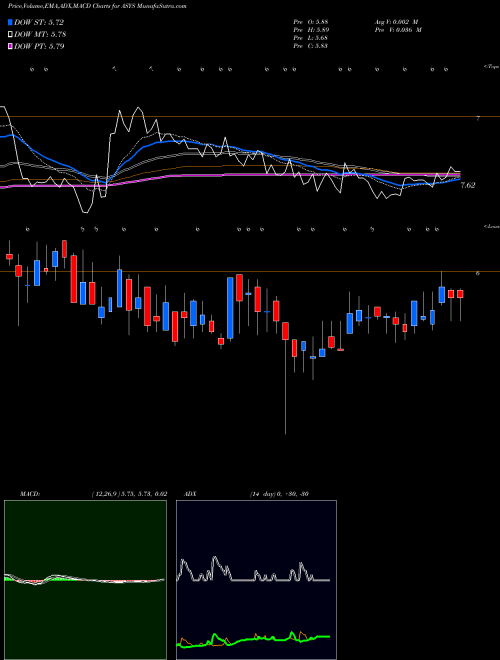Click the ADX panel title
Image resolution: width=500 pixels, height=660 pixels.
click(x=190, y=494)
